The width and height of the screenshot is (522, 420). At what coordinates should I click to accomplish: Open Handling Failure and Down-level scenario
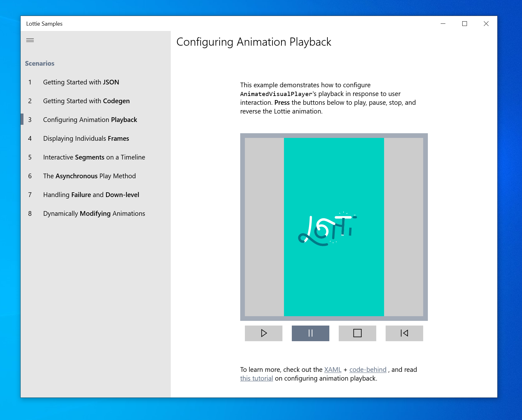point(96,195)
